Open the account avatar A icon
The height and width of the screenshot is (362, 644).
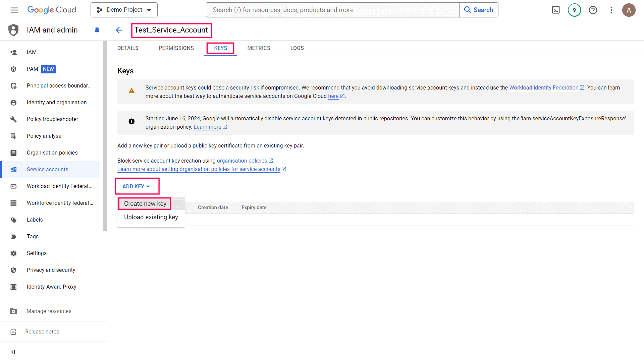(629, 10)
